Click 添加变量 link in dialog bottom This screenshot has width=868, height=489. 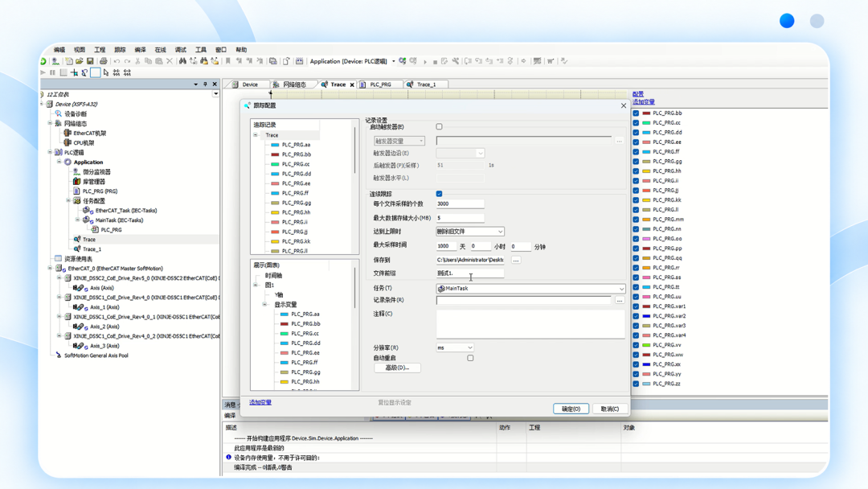[x=260, y=403]
